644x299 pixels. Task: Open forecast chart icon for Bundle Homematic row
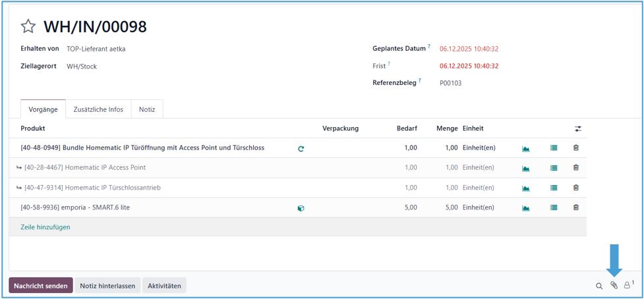click(x=525, y=148)
